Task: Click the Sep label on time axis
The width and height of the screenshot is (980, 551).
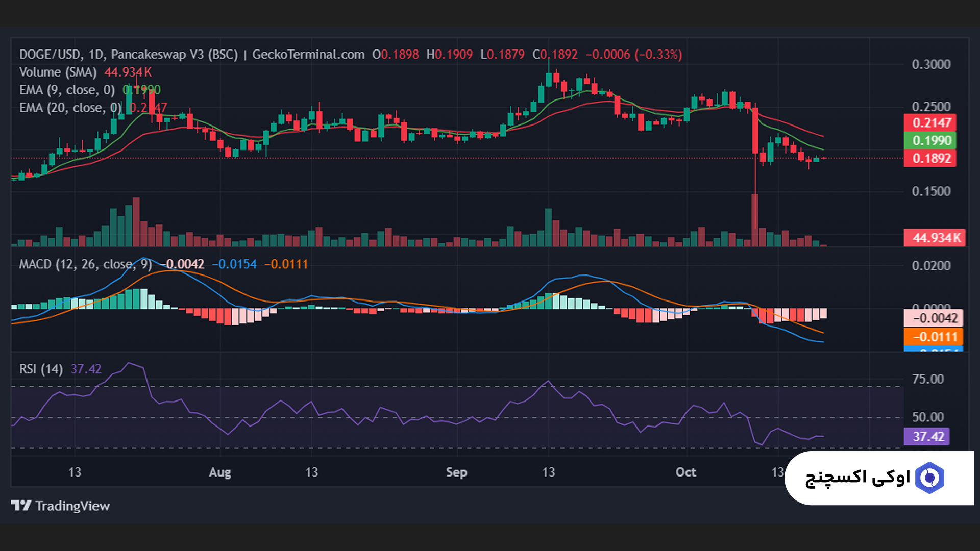Action: tap(456, 472)
